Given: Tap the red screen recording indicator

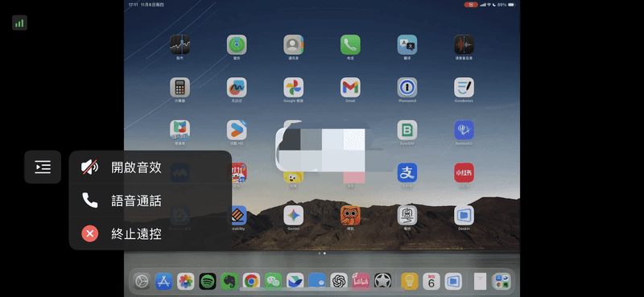Looking at the screenshot, I should pyautogui.click(x=471, y=5).
